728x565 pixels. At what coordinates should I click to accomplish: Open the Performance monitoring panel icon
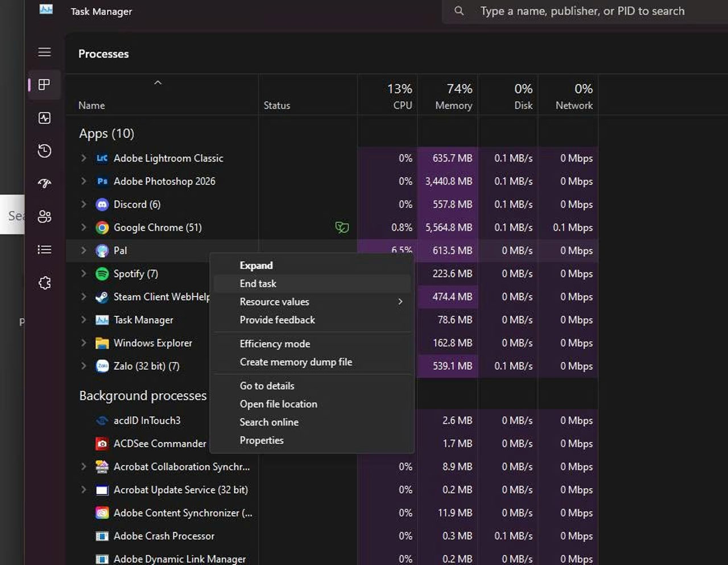[44, 118]
